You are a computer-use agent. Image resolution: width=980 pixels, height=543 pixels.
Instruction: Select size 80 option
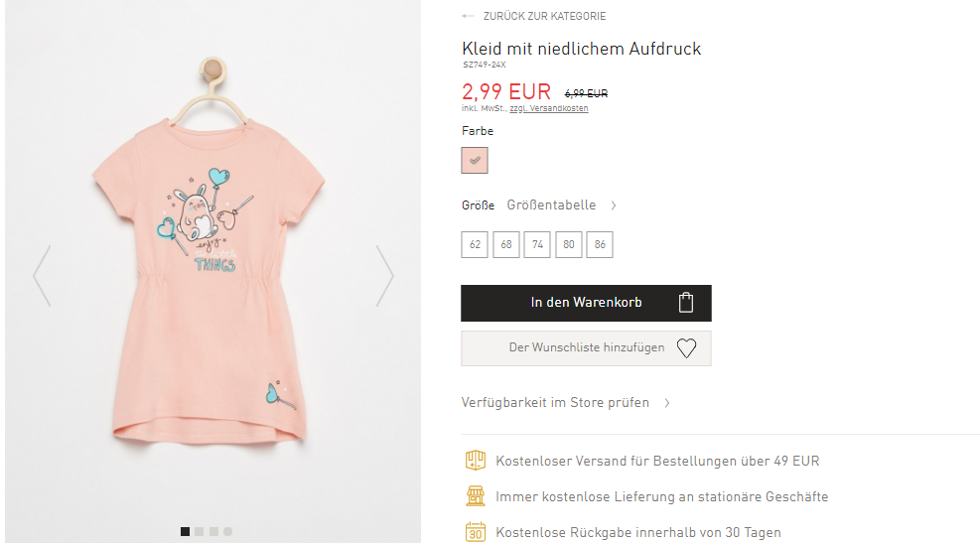pos(568,244)
